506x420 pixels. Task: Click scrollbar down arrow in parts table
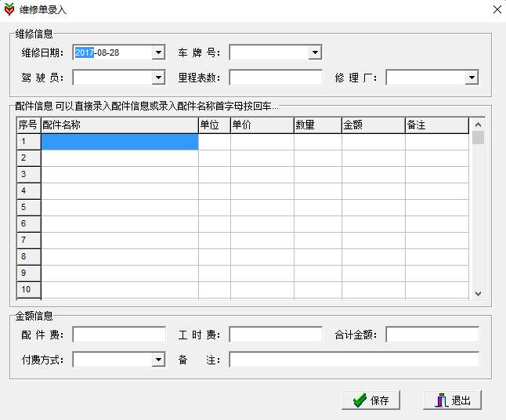click(x=479, y=293)
